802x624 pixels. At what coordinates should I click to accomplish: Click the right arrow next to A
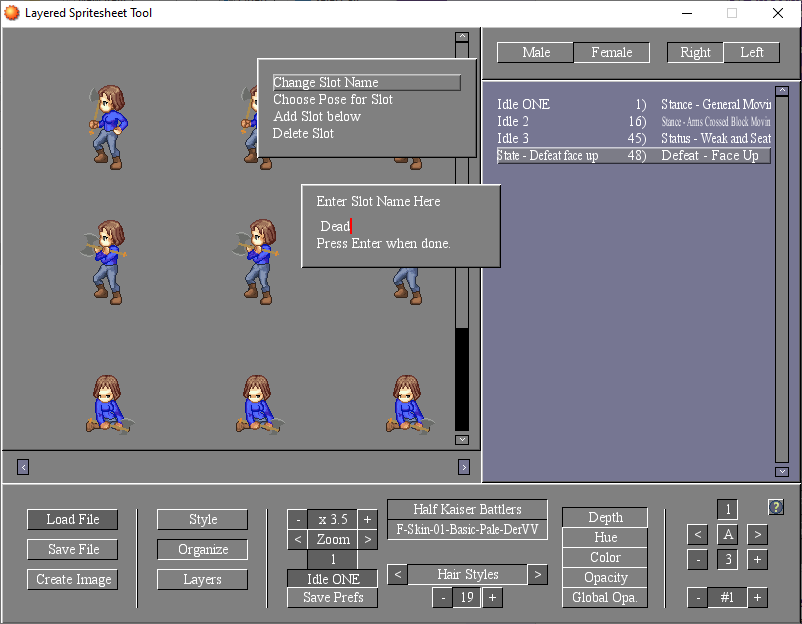[x=757, y=534]
